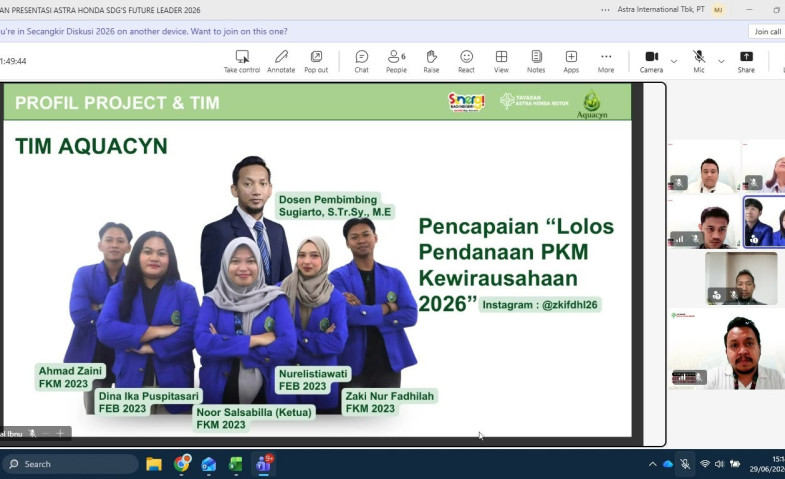This screenshot has width=785, height=479.
Task: Click the Take control button
Action: pos(242,62)
